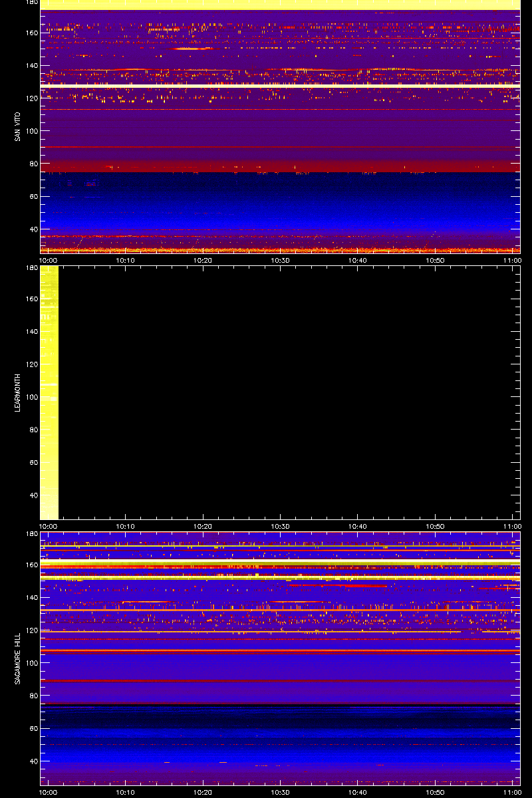532x798 pixels.
Task: Click the 80 frequency tick on San Vito axis
Action: point(33,164)
